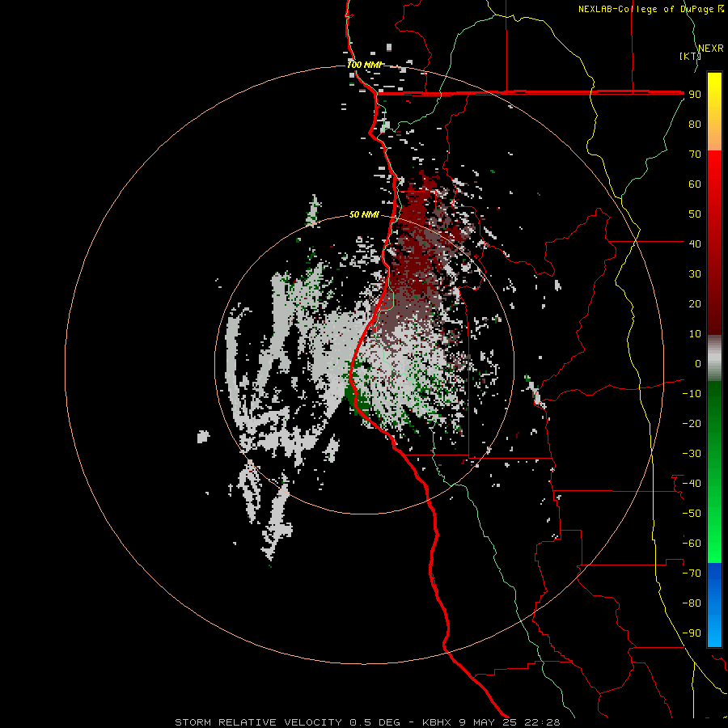Click the velocity scale label "-20"

click(x=692, y=423)
